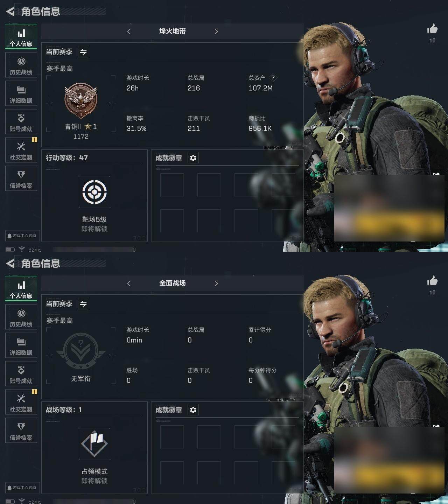Open 社交定制 in the lower sidebar

[x=21, y=402]
